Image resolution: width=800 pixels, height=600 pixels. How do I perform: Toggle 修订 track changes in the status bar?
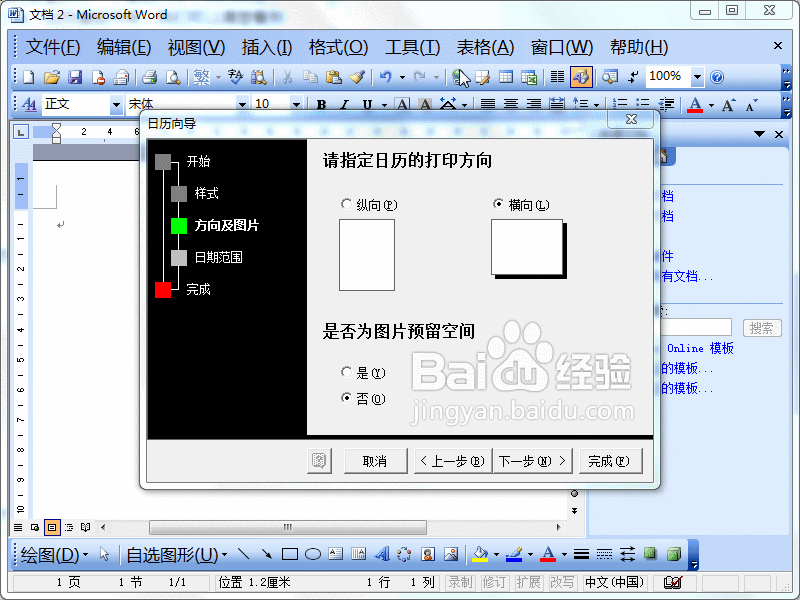pos(494,582)
